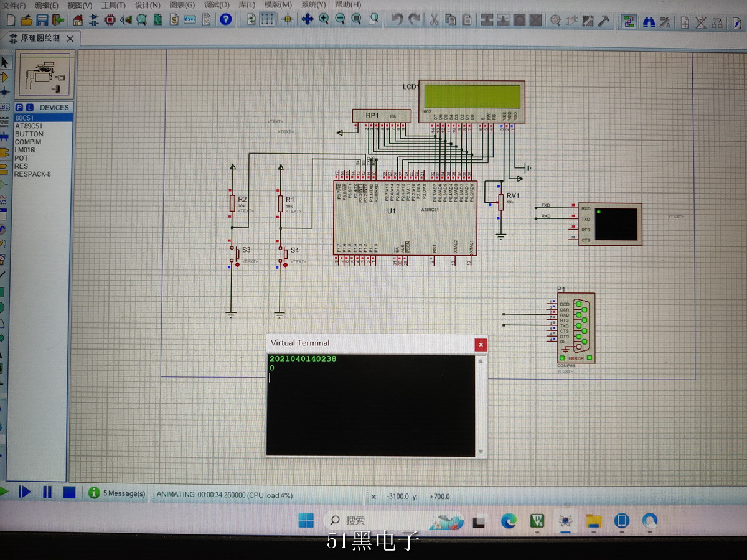This screenshot has height=560, width=747.
Task: Open the 调试(D) menu
Action: click(x=217, y=5)
